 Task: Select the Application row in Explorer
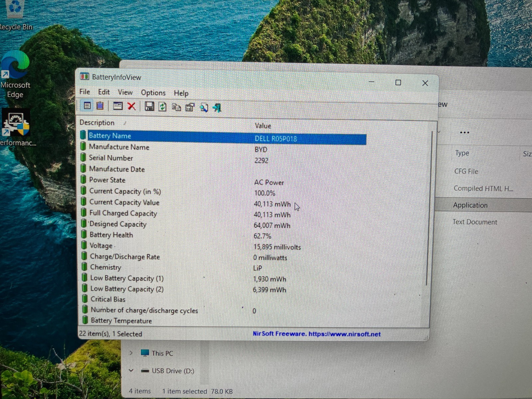point(484,205)
